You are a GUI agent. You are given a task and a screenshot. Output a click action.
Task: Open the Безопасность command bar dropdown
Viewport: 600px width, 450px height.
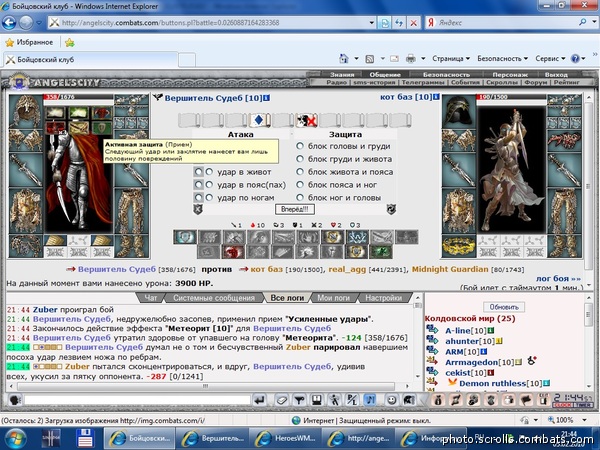[x=502, y=59]
